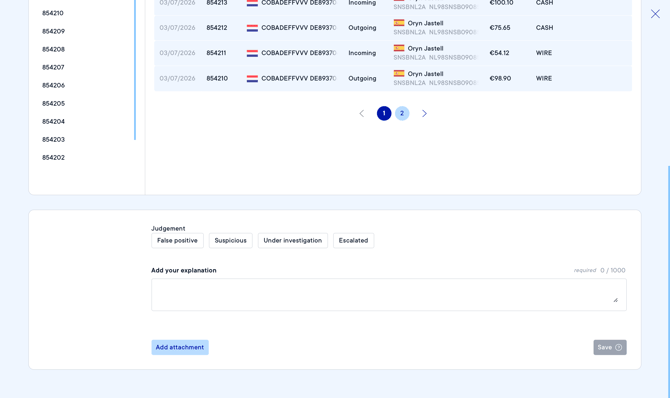
Task: Click the sidebar list blue scrollbar
Action: [135, 70]
